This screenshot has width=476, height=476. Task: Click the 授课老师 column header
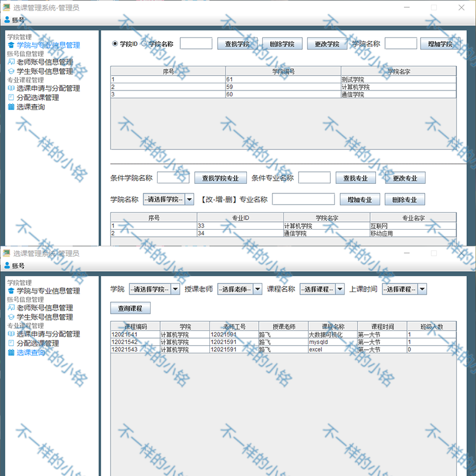click(x=284, y=326)
